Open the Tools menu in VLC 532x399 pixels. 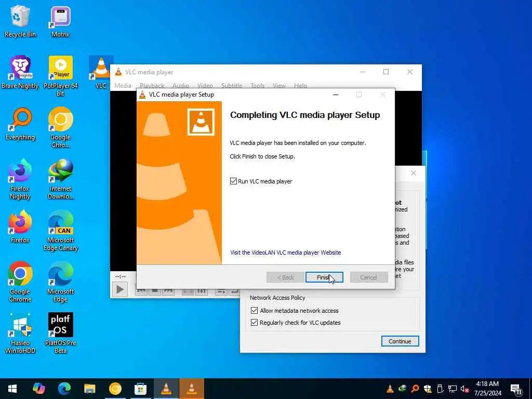click(257, 86)
